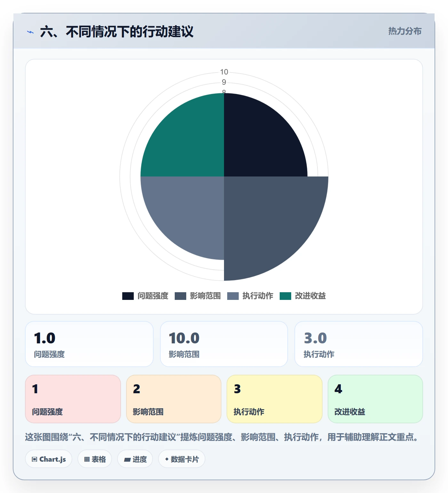This screenshot has height=493, width=448.
Task: Select the 改进收益 label text in chart legend
Action: (310, 296)
